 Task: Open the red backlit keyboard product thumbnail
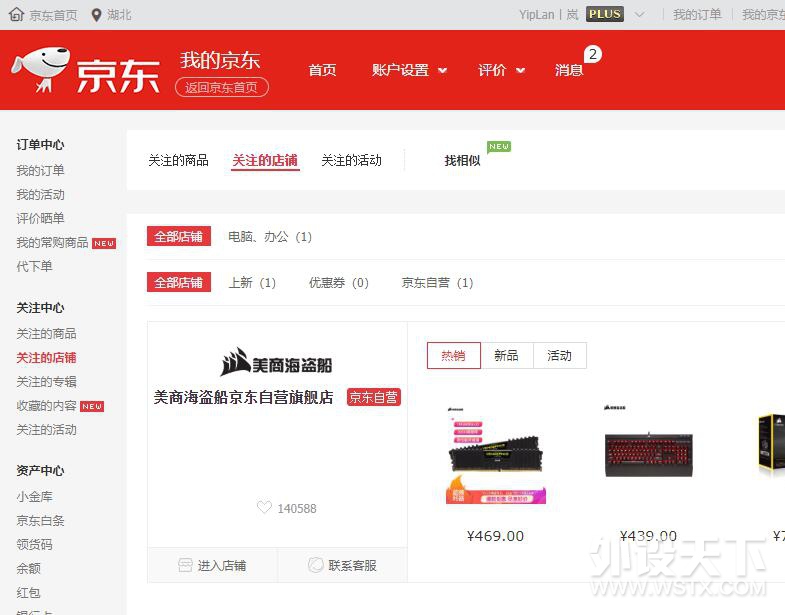[649, 453]
